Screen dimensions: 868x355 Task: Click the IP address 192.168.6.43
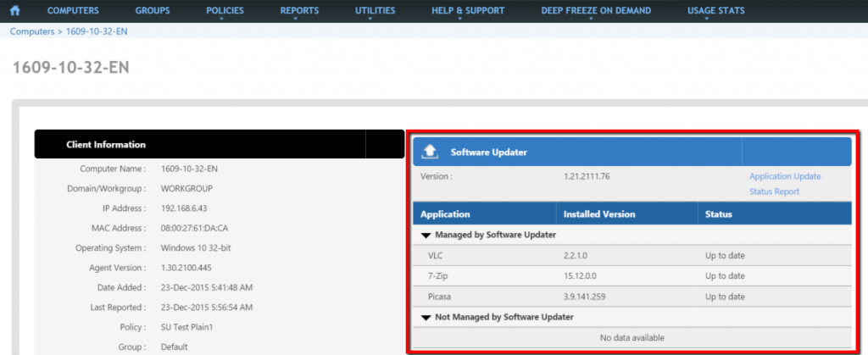pos(184,208)
